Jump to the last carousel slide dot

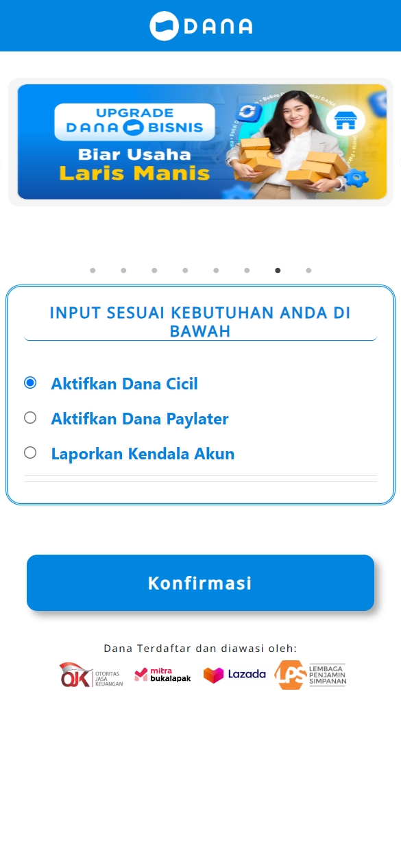pos(308,270)
